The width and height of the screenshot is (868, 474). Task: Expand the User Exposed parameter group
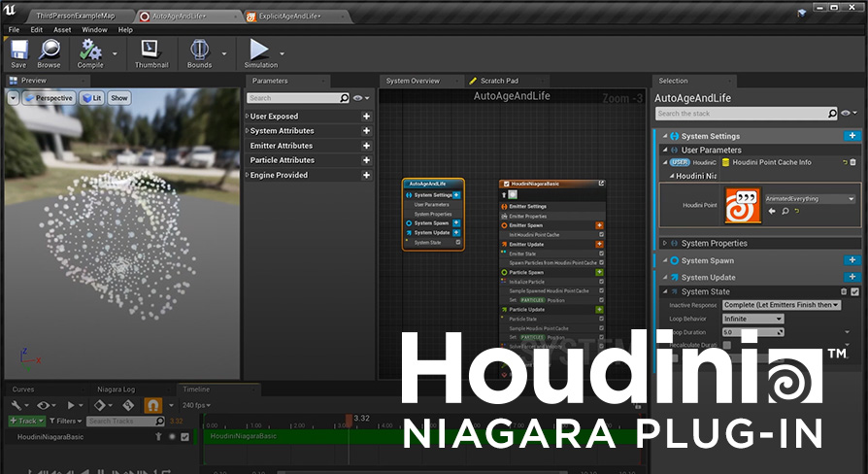(248, 117)
